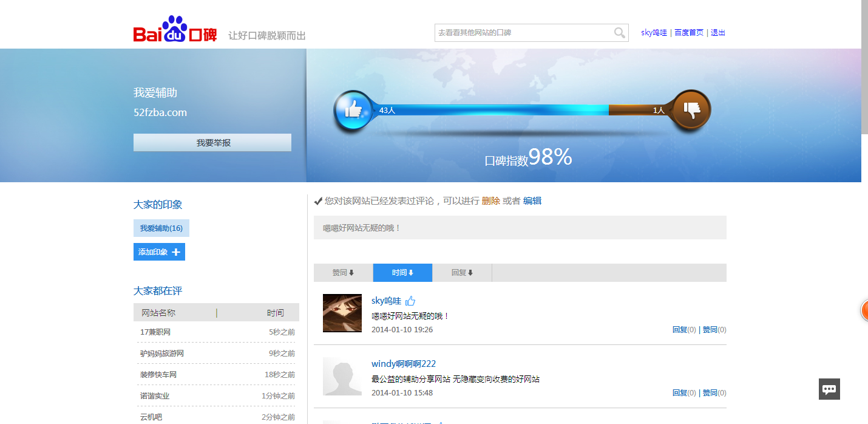Screen dimensions: 868x424
Task: Click windy啊啊啊222 default avatar
Action: pos(342,376)
